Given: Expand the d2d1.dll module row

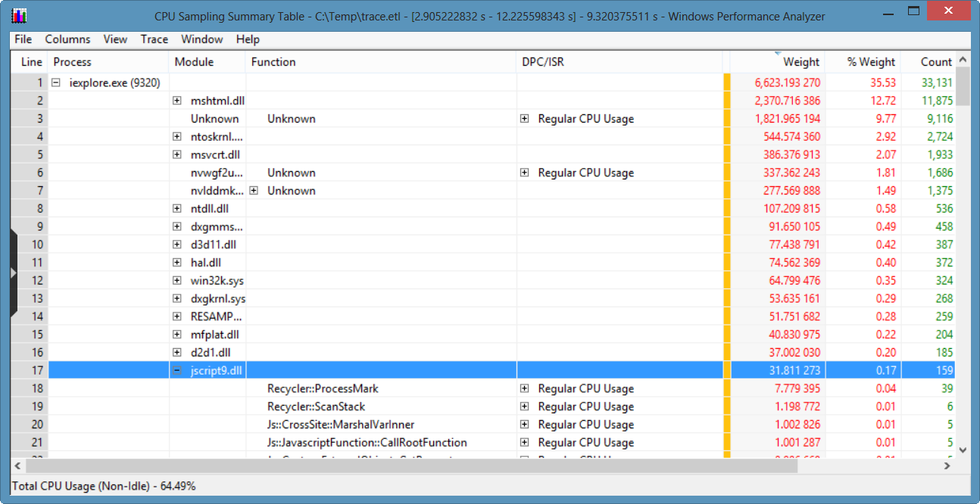Looking at the screenshot, I should [177, 353].
